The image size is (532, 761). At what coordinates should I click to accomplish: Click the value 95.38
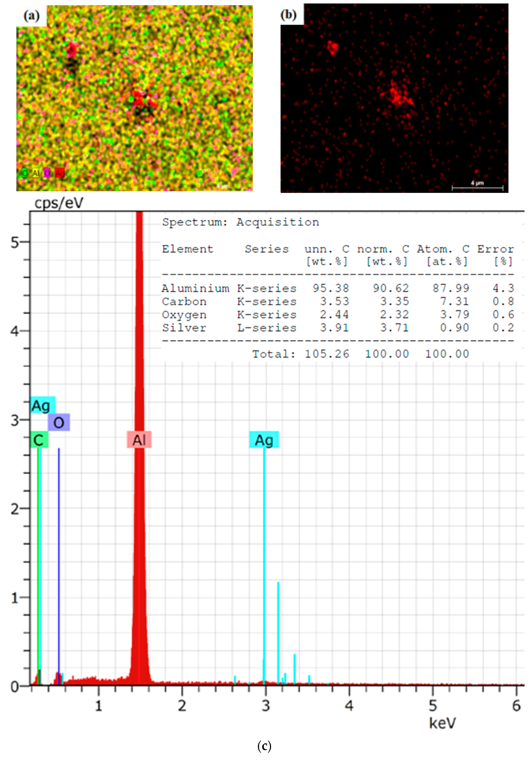pos(331,288)
